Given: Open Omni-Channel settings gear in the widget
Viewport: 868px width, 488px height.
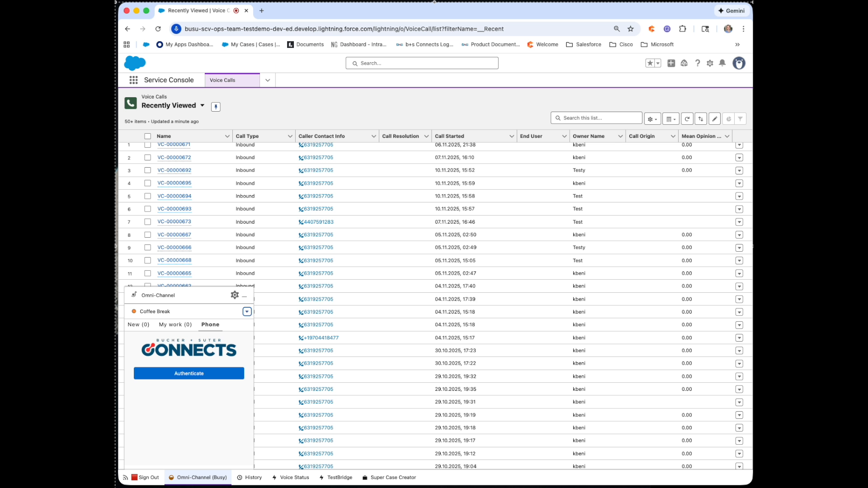Looking at the screenshot, I should pos(235,295).
